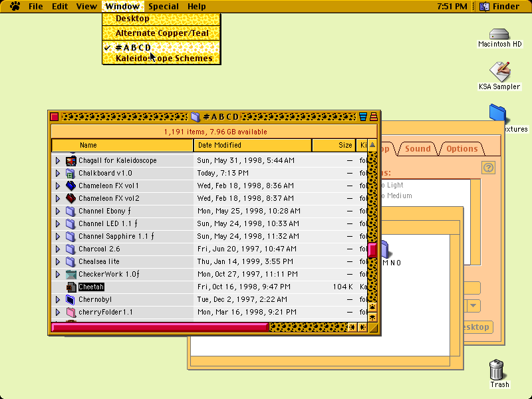
Task: Choose Alternate Copper/Teal from Window menu
Action: click(162, 33)
